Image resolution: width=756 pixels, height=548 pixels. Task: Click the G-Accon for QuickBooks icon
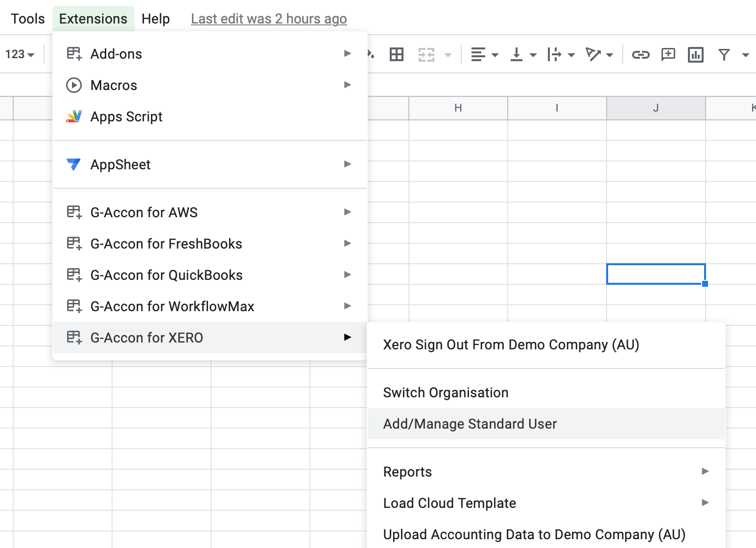[74, 275]
